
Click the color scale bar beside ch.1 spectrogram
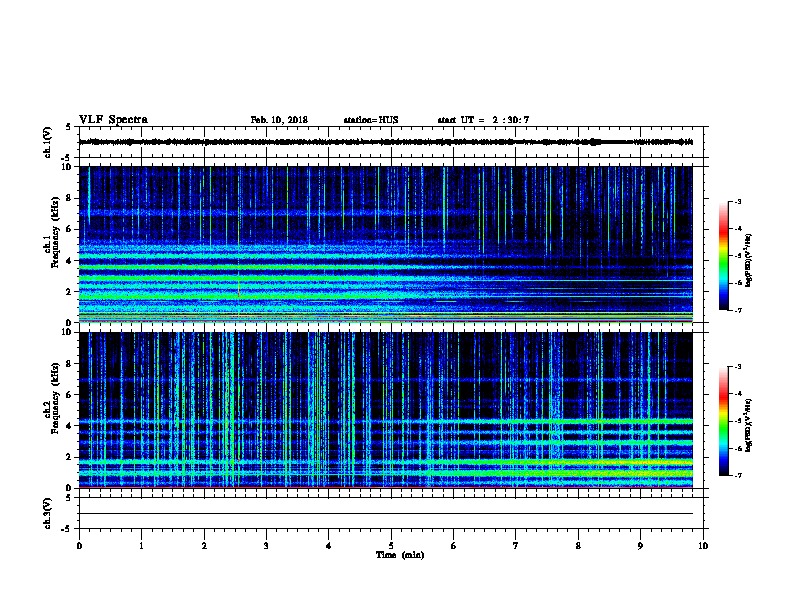pyautogui.click(x=723, y=256)
